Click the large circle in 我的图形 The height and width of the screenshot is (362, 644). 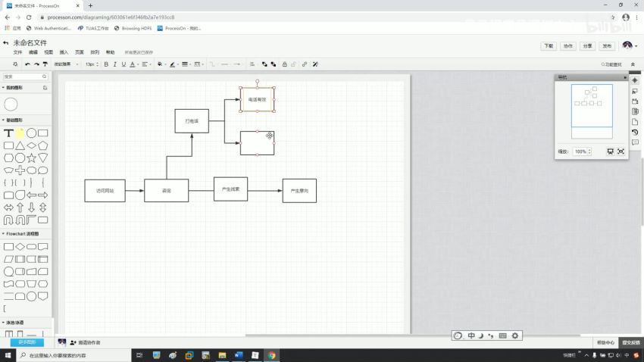click(x=11, y=105)
